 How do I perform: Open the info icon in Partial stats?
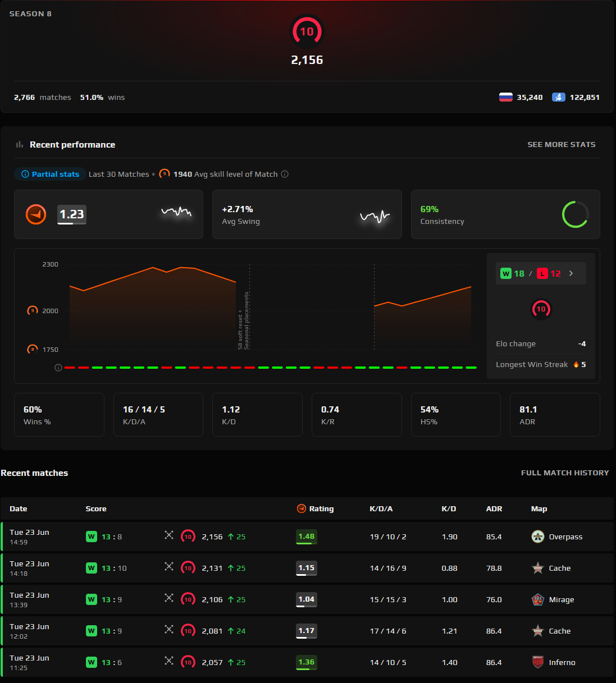(x=25, y=175)
